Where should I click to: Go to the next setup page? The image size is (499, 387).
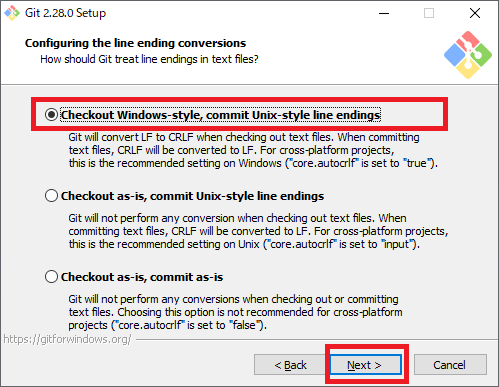pos(366,365)
